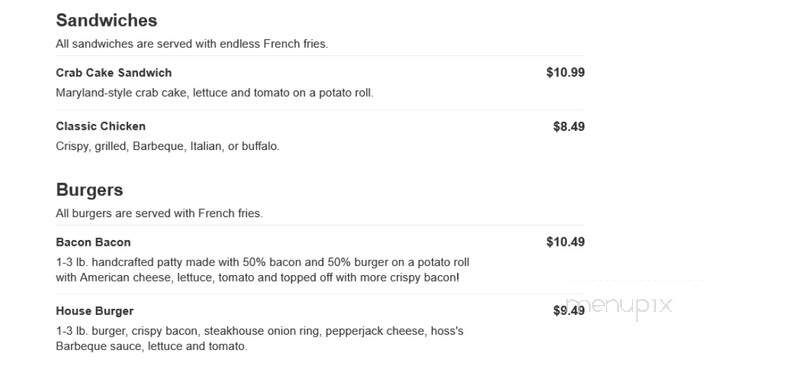Click the Maryland-style crab cake description text
Viewport: 798px width, 388px height.
214,93
